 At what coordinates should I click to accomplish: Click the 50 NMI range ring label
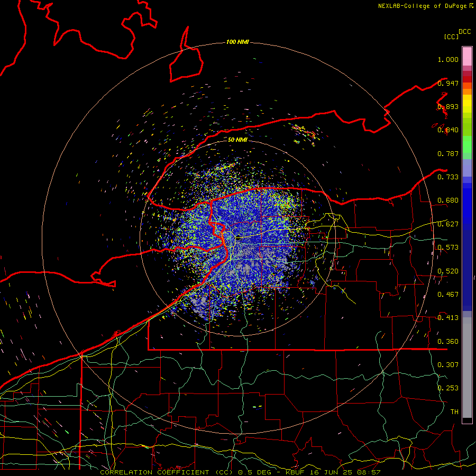[237, 140]
